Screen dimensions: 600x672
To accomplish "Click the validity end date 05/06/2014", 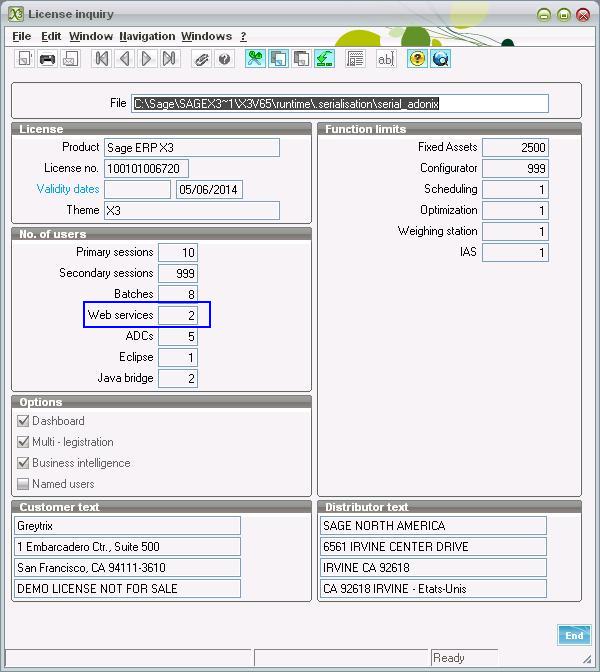I will (209, 189).
